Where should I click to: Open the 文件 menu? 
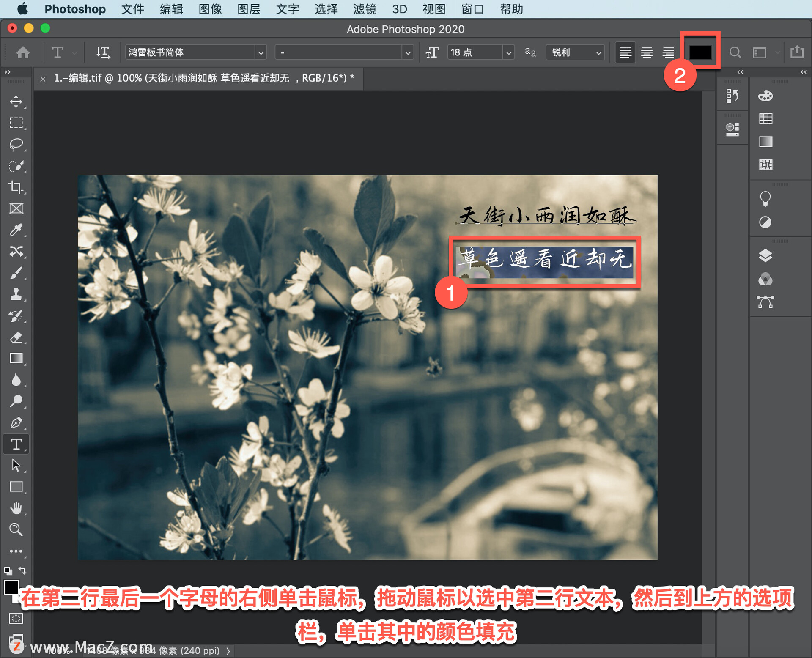[x=132, y=9]
